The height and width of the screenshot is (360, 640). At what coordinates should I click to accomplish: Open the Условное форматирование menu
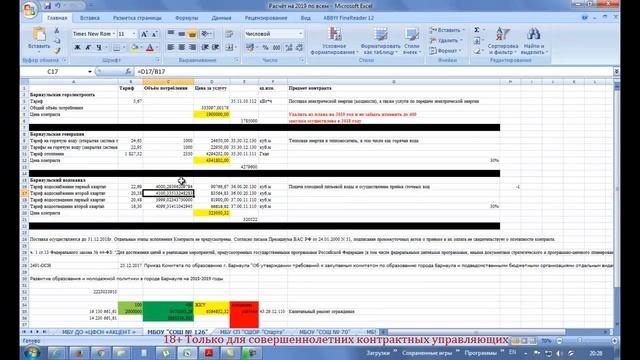point(334,41)
